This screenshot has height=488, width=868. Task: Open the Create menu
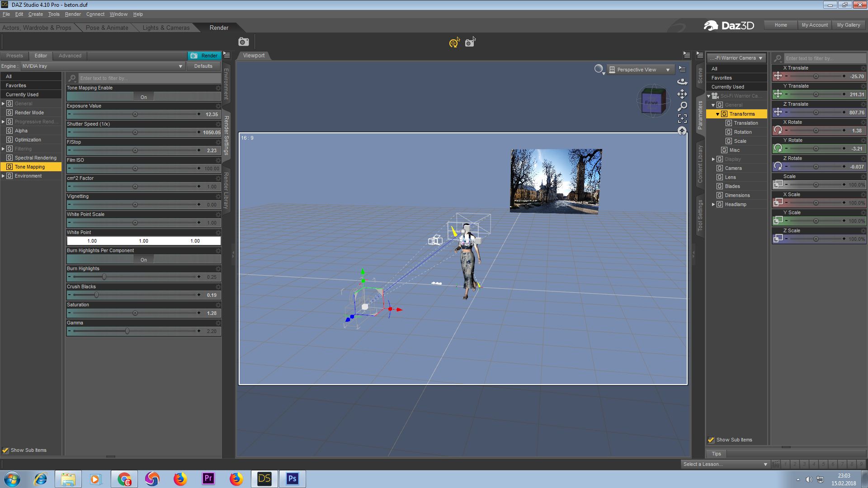[x=35, y=14]
